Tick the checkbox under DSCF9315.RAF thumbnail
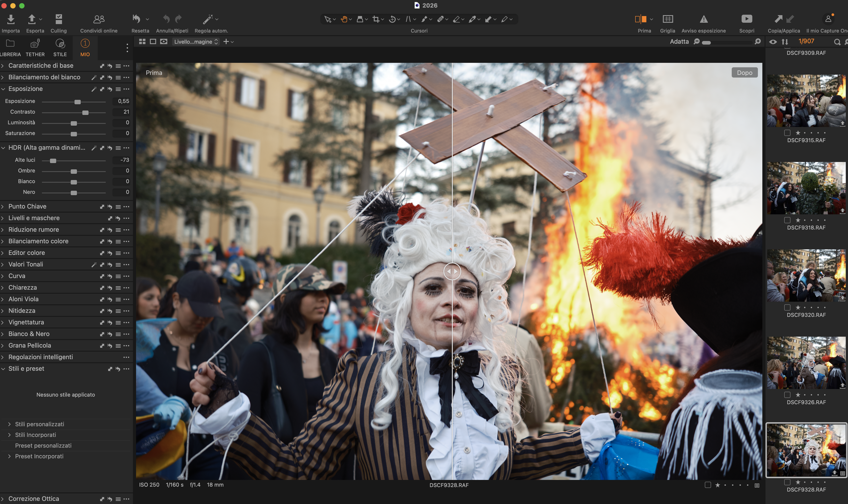 tap(787, 133)
